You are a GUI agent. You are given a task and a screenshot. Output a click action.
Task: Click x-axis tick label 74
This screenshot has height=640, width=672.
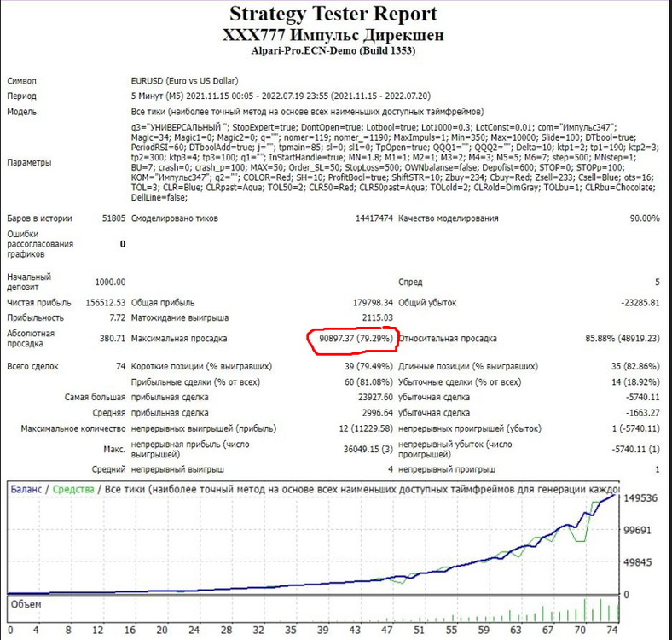[612, 630]
